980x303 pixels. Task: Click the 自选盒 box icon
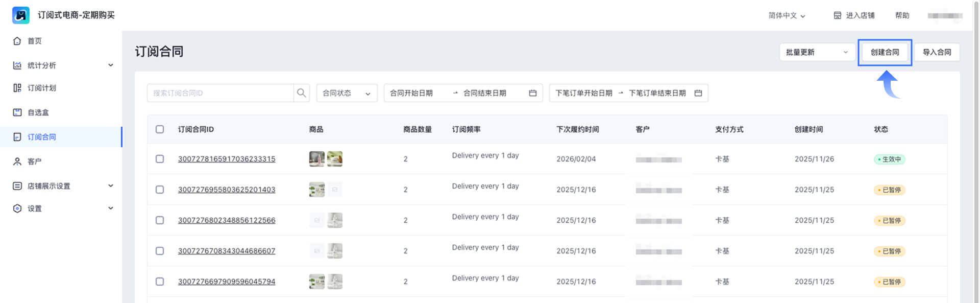[x=17, y=112]
